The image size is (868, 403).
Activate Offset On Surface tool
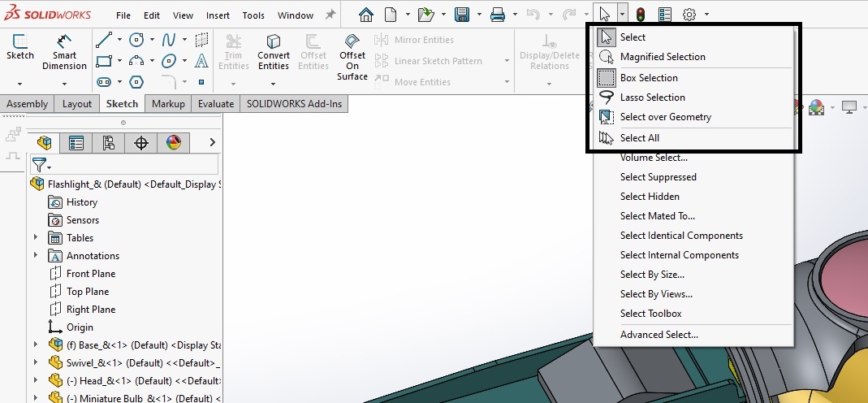tap(352, 57)
